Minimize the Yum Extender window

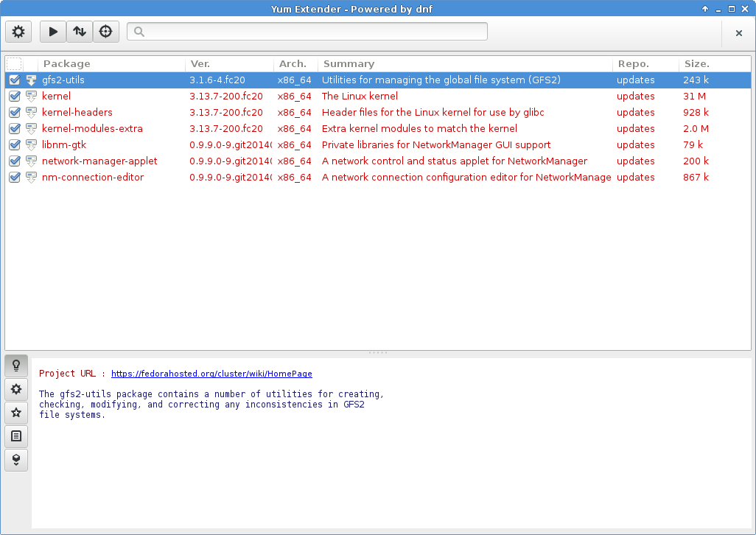pos(718,9)
